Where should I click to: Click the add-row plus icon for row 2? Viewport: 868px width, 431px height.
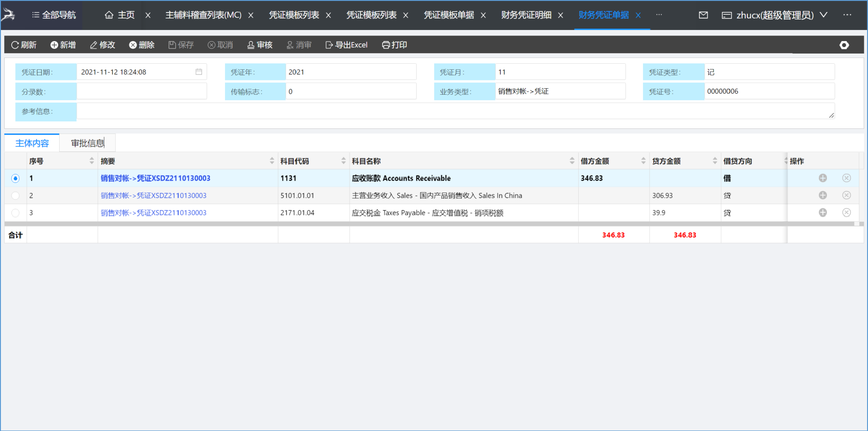pos(823,195)
